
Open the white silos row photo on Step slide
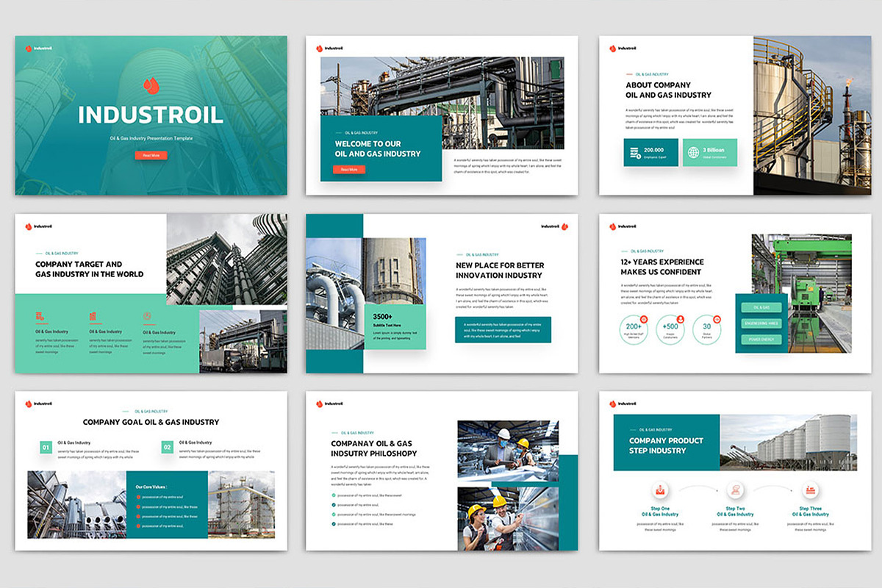[x=788, y=442]
